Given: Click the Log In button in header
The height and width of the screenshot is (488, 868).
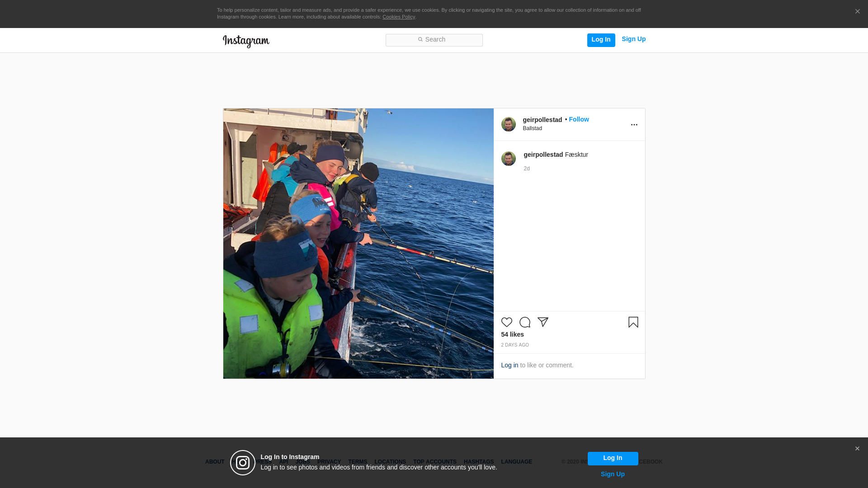Looking at the screenshot, I should 601,40.
